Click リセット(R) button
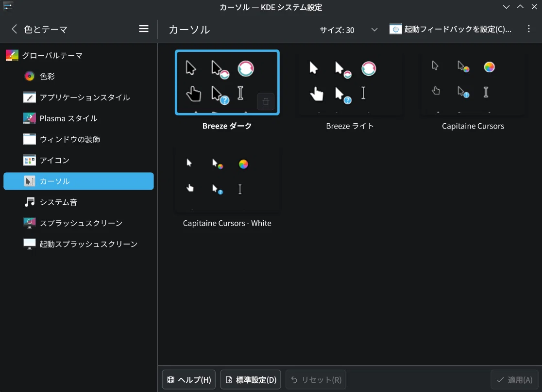Viewport: 542px width, 392px height. click(316, 379)
